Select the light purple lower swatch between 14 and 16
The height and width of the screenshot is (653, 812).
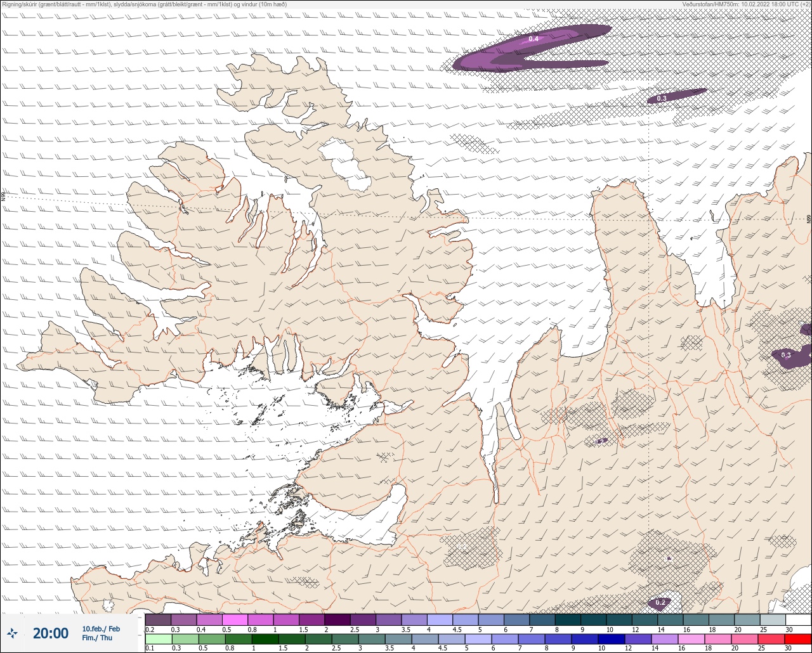(665, 639)
